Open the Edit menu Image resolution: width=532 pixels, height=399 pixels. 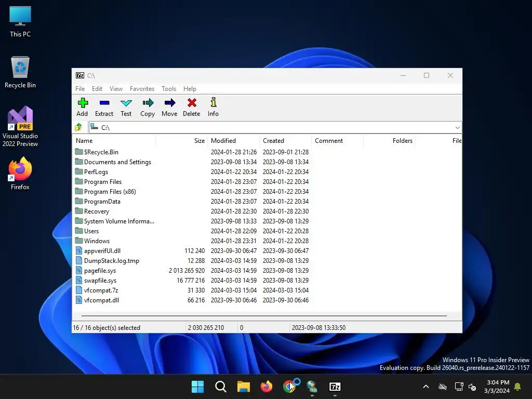(97, 88)
